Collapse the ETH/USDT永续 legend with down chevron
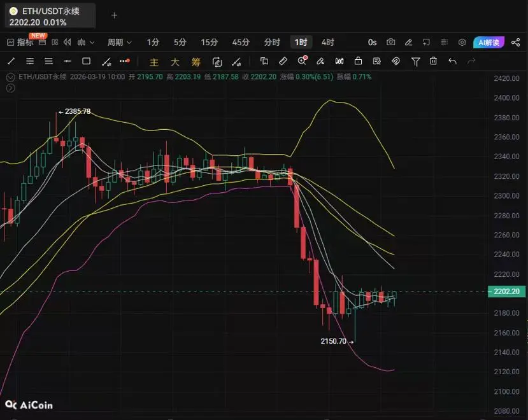528x420 pixels. click(x=10, y=77)
